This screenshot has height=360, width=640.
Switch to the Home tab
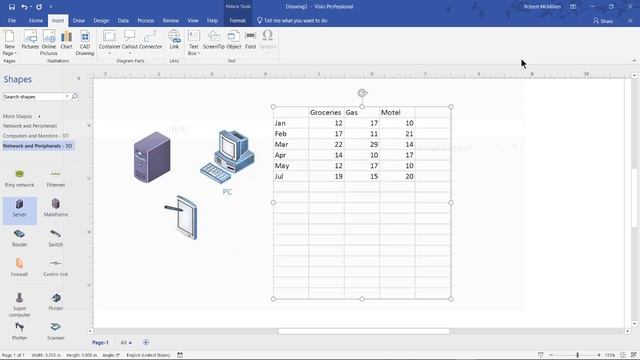tap(36, 20)
